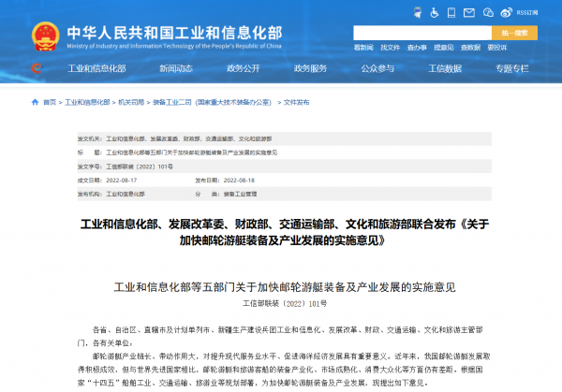Open the intelligent robot assistant icon
Screen dimensions: 562x392
[x=418, y=12]
